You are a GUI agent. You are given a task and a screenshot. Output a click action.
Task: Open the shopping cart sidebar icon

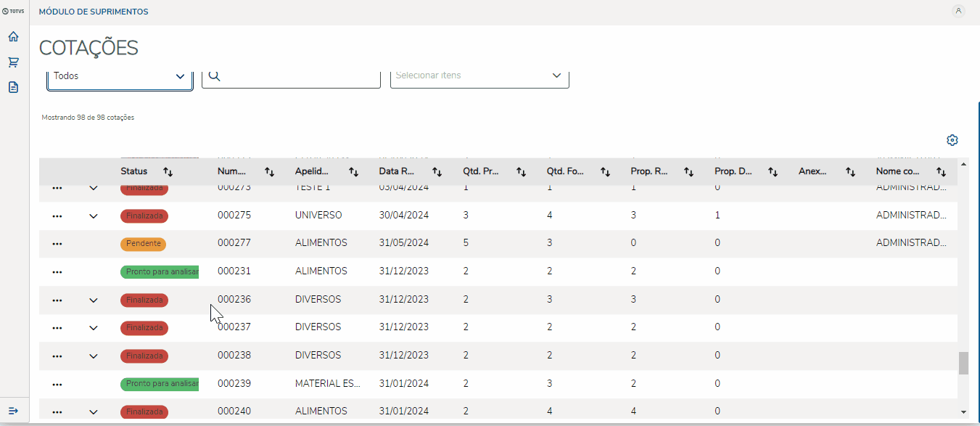[13, 62]
